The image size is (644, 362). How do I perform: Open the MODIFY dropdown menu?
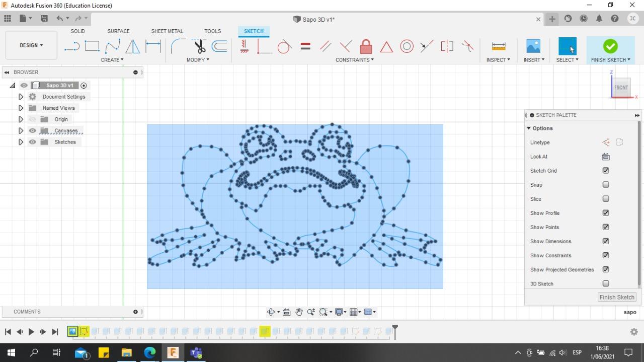tap(198, 59)
